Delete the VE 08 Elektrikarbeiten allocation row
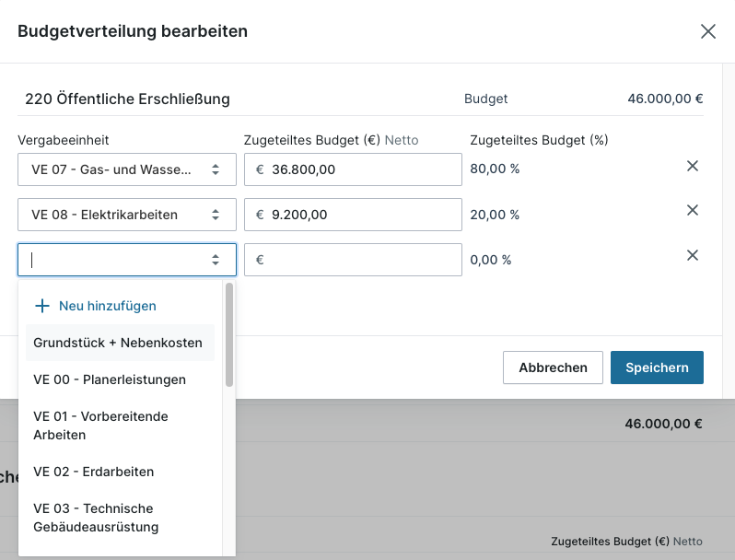Screen dimensions: 735x560 point(693,210)
